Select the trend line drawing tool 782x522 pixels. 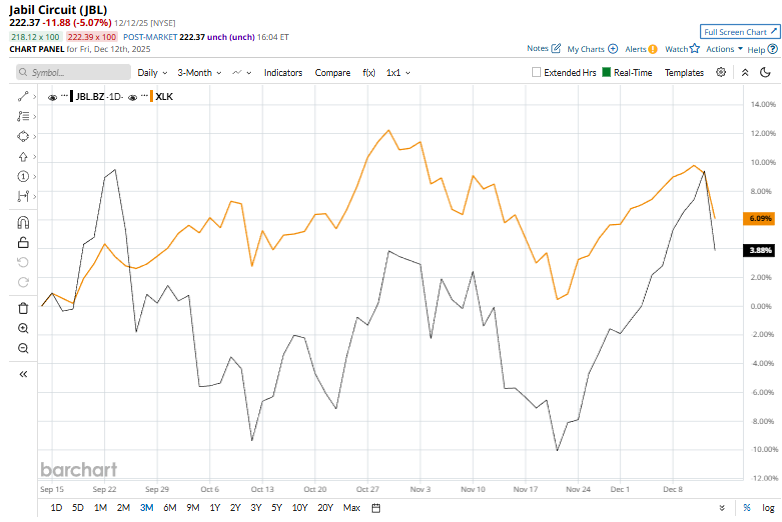point(23,97)
